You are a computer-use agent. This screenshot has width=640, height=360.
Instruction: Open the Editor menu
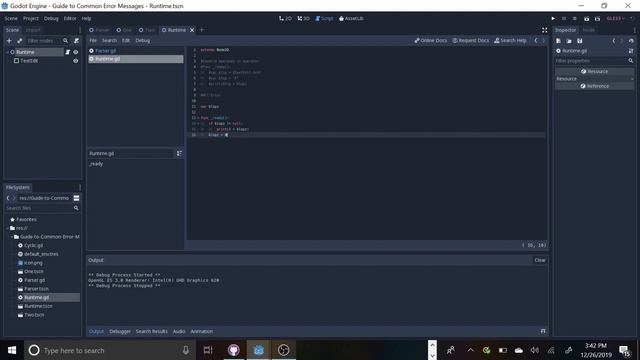click(x=70, y=18)
